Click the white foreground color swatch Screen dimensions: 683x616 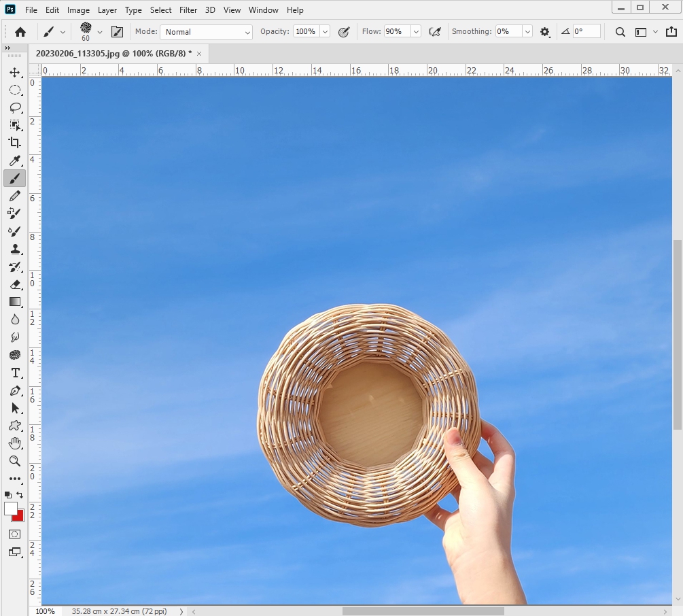10,507
